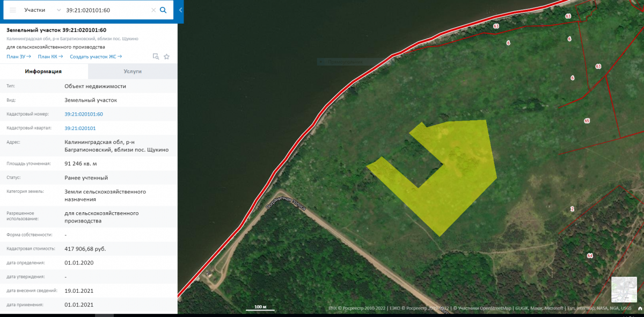Switch to the Услуги tab
644x317 pixels.
pos(133,71)
